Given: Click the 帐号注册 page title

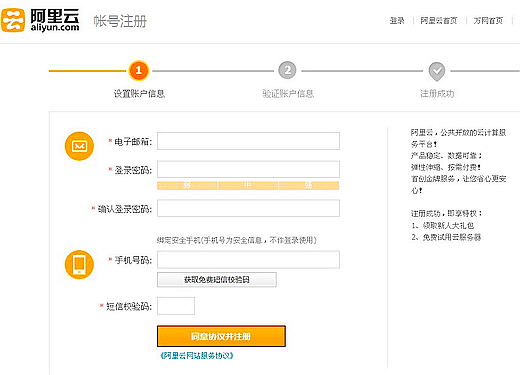Looking at the screenshot, I should coord(120,21).
